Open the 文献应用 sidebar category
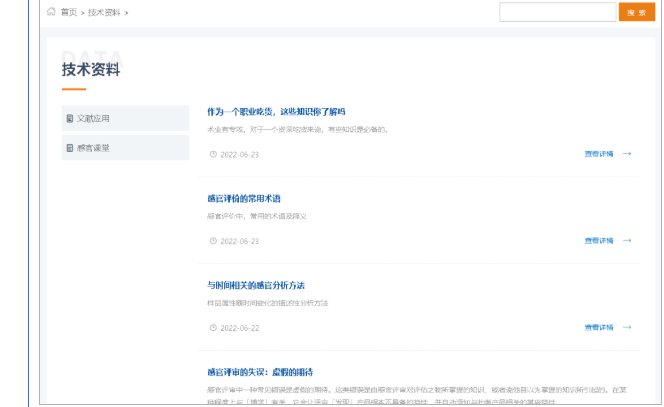The height and width of the screenshot is (407, 664). tap(93, 119)
